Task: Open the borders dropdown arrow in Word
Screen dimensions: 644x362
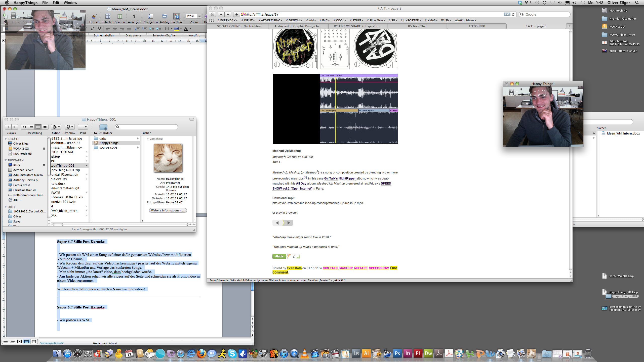Action: (172, 29)
